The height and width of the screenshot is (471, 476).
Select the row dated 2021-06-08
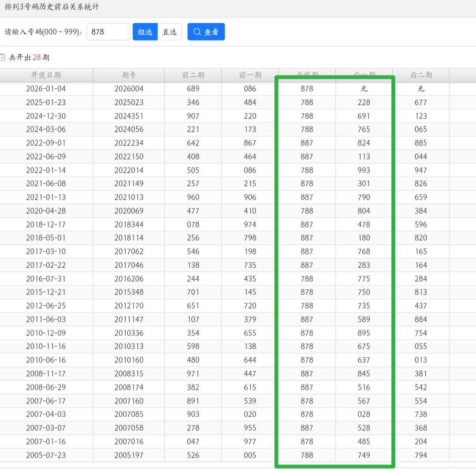pyautogui.click(x=46, y=183)
